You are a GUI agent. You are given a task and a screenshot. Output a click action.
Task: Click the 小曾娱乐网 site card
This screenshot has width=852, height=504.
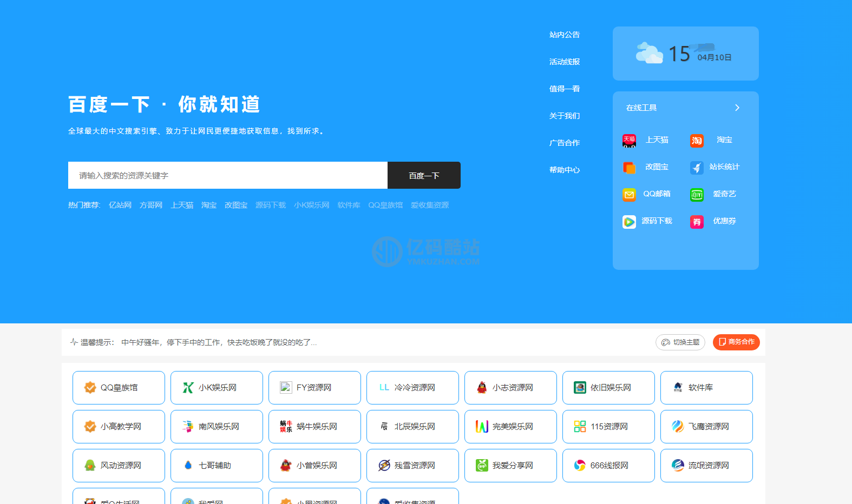pyautogui.click(x=314, y=466)
